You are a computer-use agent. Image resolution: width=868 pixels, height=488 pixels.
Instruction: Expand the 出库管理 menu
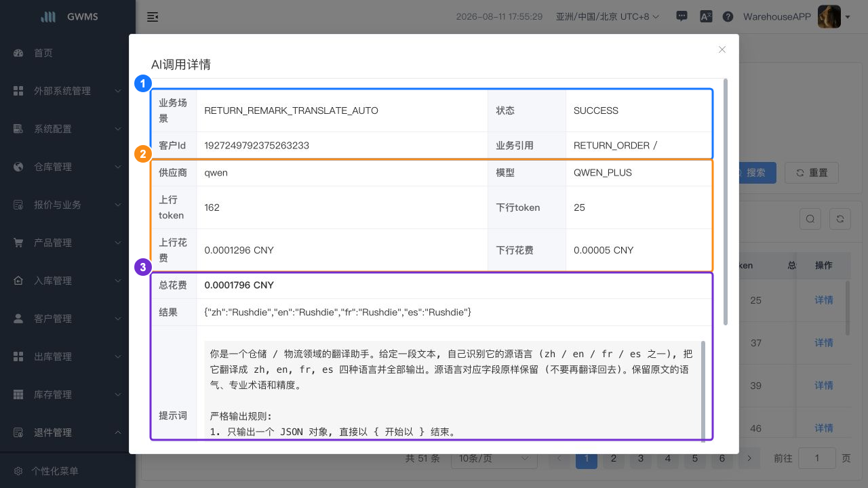[68, 357]
